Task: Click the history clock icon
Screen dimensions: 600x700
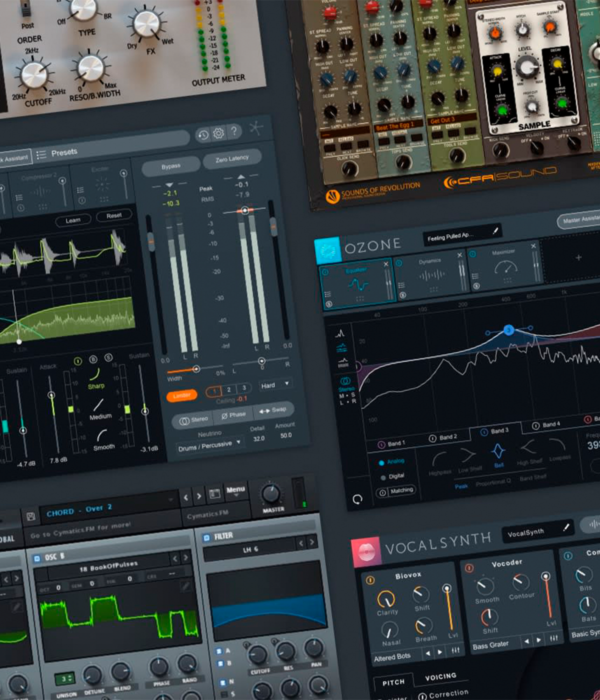Action: (x=202, y=135)
